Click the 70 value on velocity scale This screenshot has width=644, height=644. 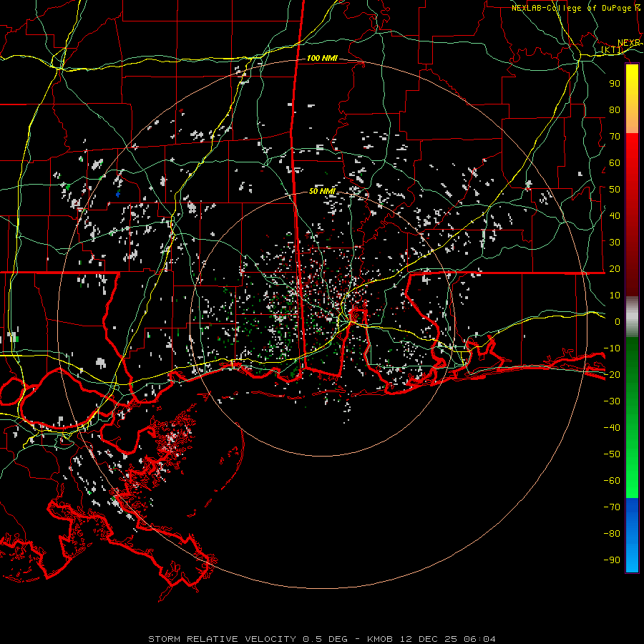pyautogui.click(x=615, y=137)
